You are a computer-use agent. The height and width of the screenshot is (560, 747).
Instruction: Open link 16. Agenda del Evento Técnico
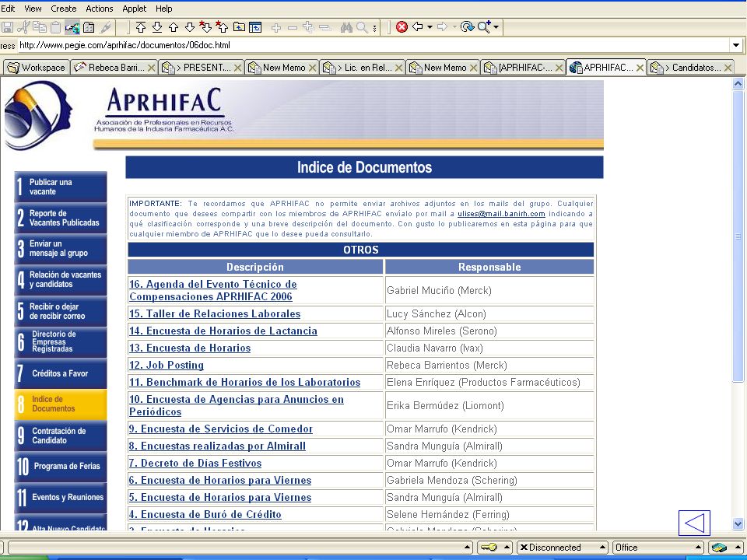213,290
